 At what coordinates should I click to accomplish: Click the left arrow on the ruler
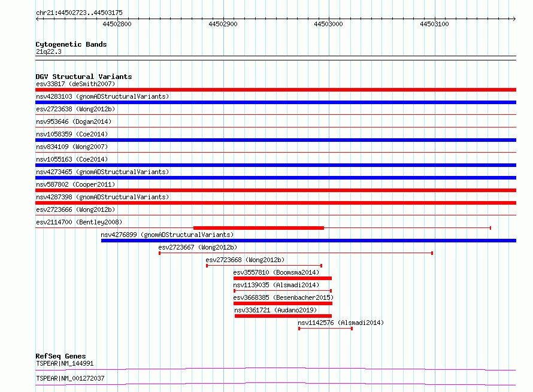pyautogui.click(x=38, y=19)
